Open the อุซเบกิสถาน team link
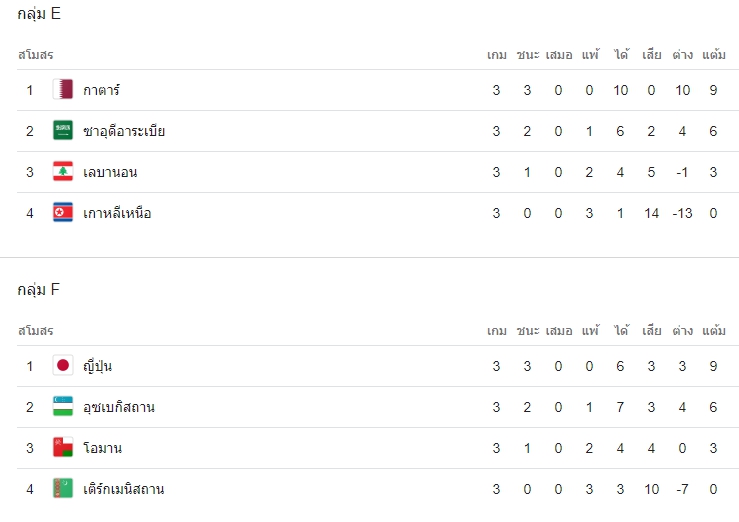The height and width of the screenshot is (522, 739). pyautogui.click(x=119, y=407)
